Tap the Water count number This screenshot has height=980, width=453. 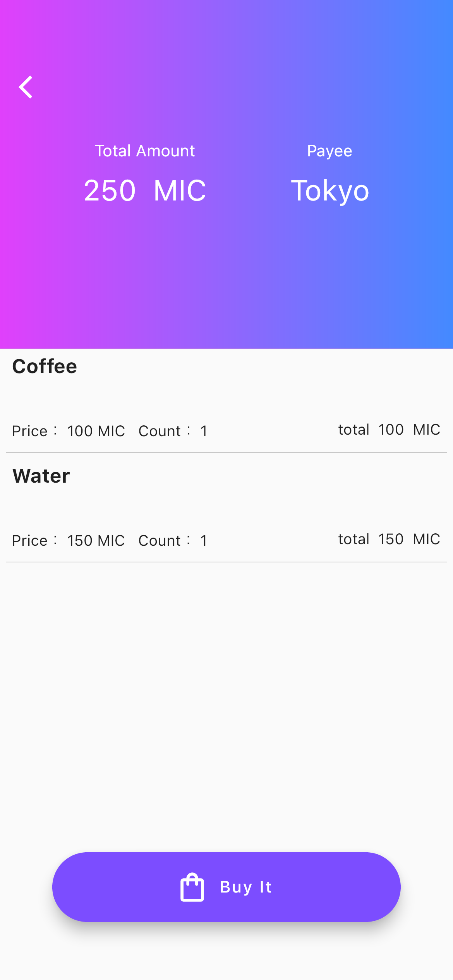point(204,541)
